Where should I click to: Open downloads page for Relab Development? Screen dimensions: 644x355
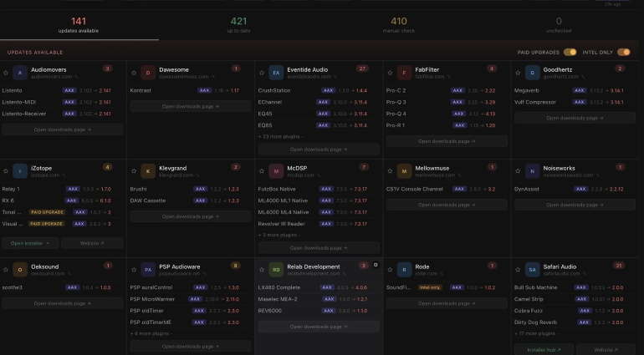coord(319,327)
